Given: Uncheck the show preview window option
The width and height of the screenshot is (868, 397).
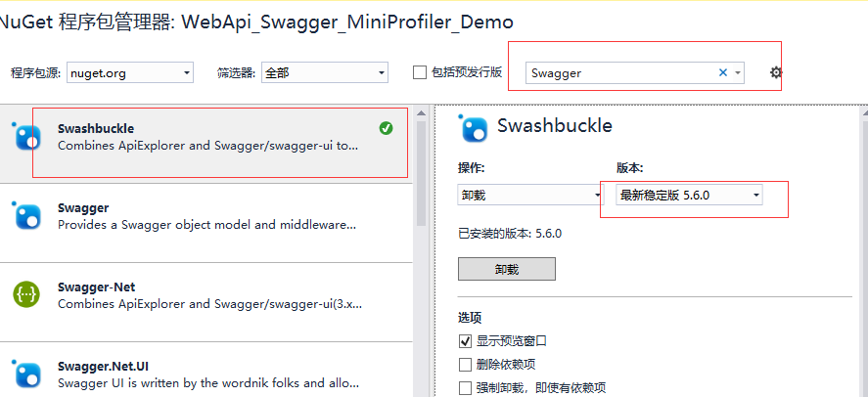Looking at the screenshot, I should [465, 341].
